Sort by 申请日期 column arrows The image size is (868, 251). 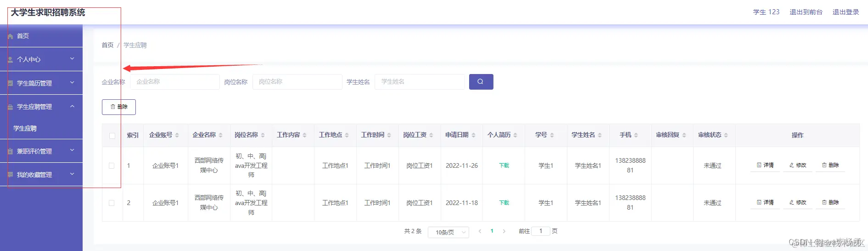[x=473, y=135]
